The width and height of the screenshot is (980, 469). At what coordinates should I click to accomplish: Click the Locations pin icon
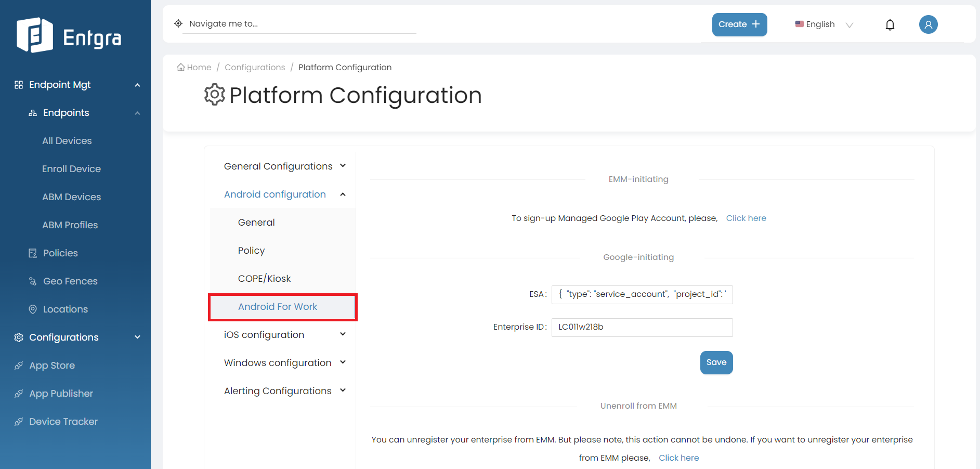click(33, 309)
